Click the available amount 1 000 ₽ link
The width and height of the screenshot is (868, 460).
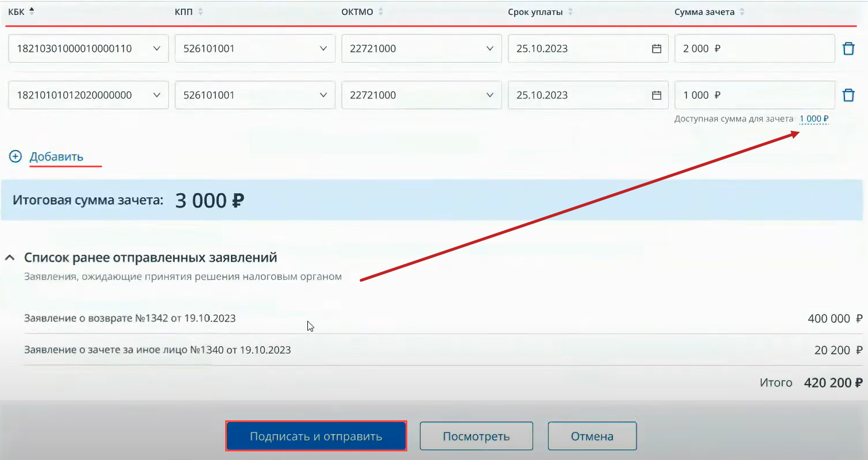coord(813,119)
